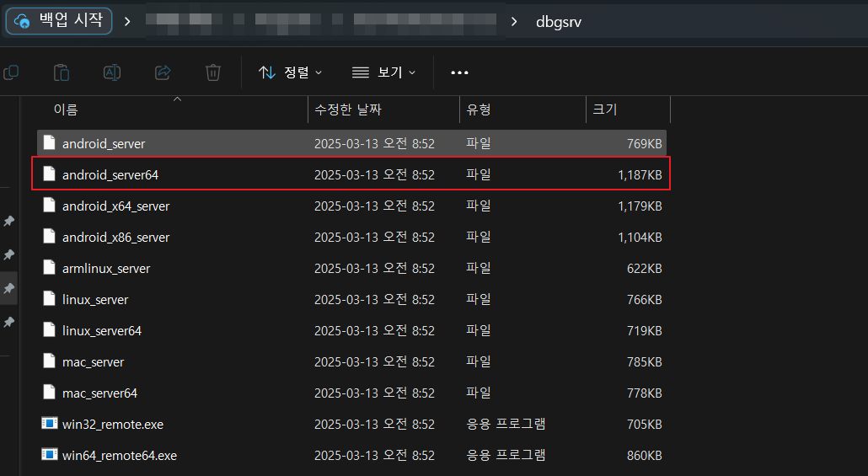
Task: Sort by the 수정한 날짜 column header
Action: click(348, 110)
